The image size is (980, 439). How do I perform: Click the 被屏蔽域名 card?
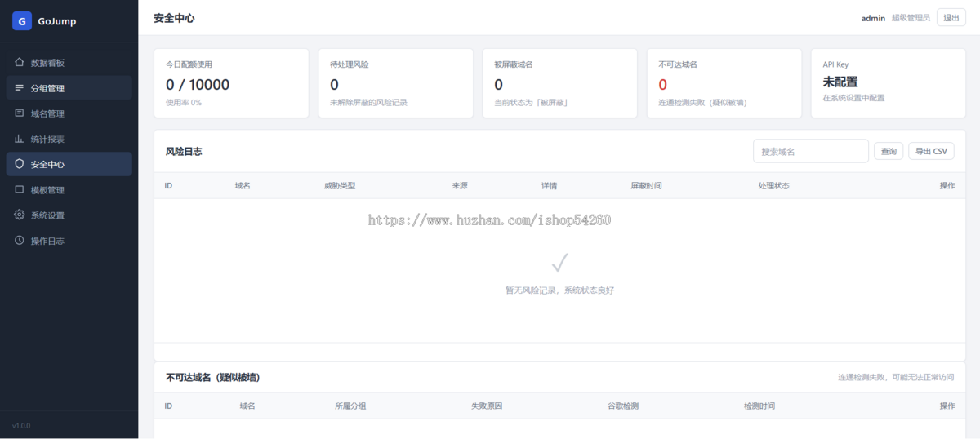point(559,83)
